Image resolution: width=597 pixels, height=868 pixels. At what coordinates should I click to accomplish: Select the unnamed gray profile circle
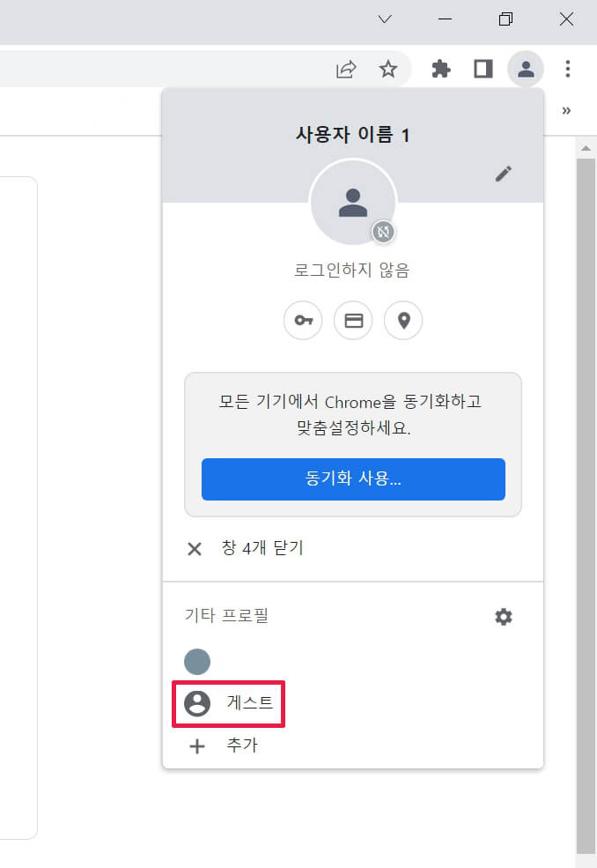(197, 662)
